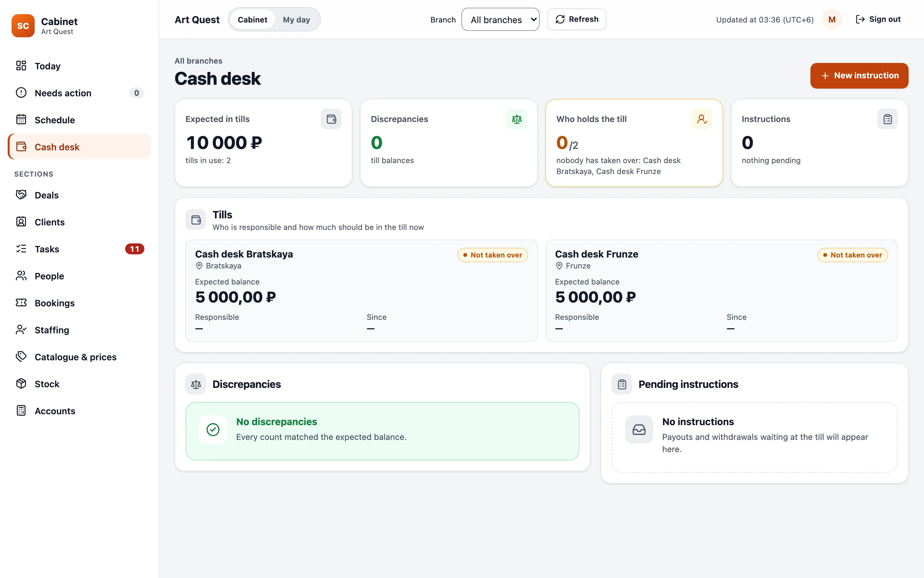Click the Staffing user-check icon
The image size is (924, 578).
tap(21, 329)
